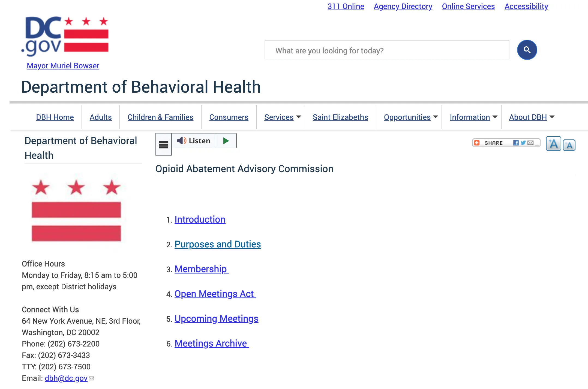Click the orange Share button
Viewport: 588px width, 389px height.
point(488,142)
